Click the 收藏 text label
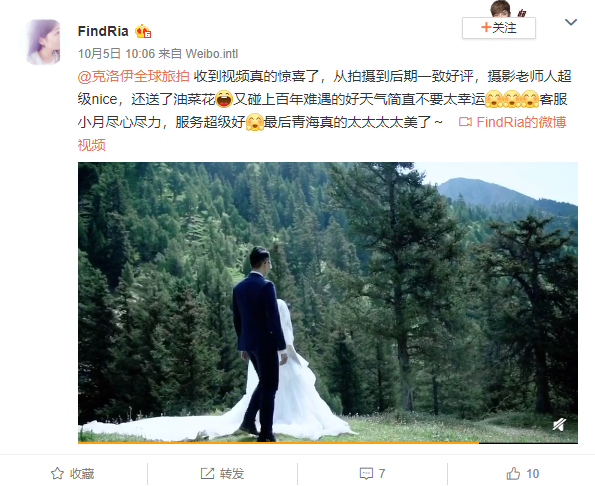This screenshot has width=595, height=486. [82, 473]
